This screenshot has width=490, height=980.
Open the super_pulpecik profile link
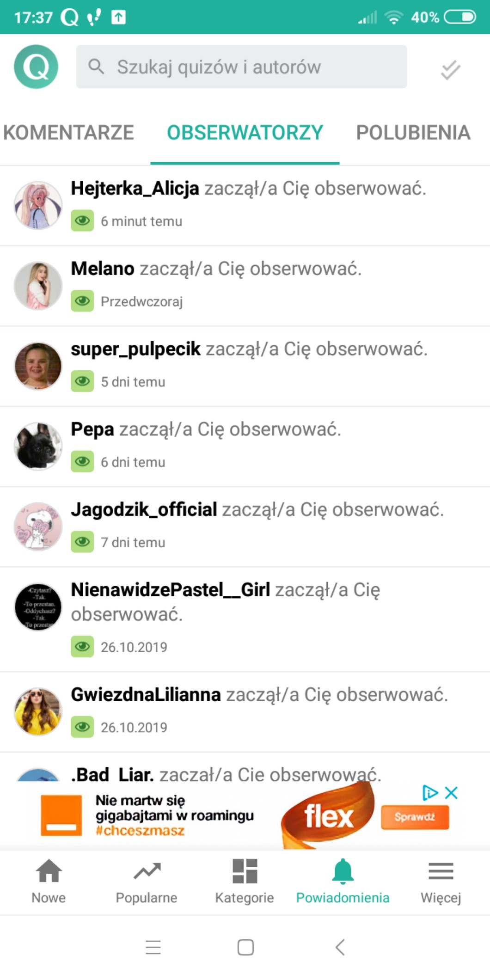[135, 349]
